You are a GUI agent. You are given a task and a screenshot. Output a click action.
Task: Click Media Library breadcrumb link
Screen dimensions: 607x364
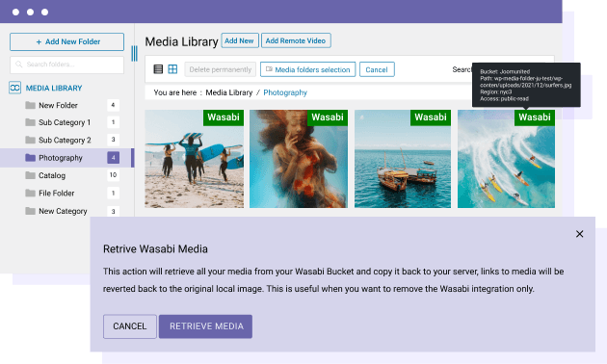click(228, 92)
